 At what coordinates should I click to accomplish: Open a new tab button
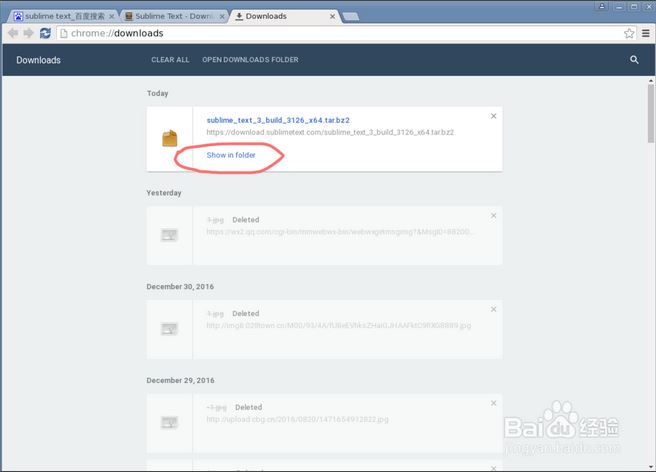tap(351, 17)
